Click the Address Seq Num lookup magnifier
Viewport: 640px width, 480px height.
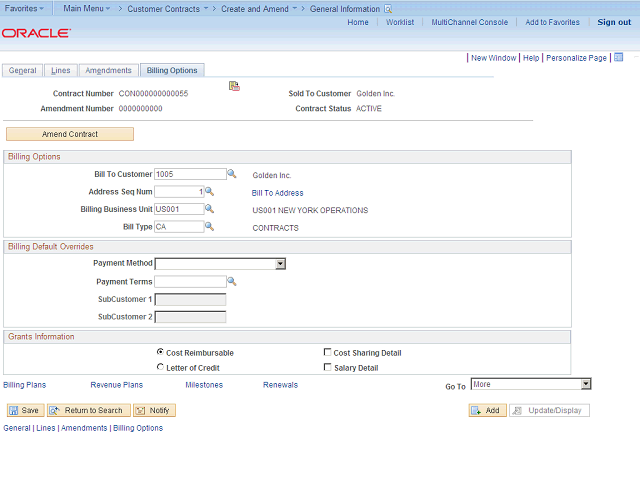tap(210, 192)
